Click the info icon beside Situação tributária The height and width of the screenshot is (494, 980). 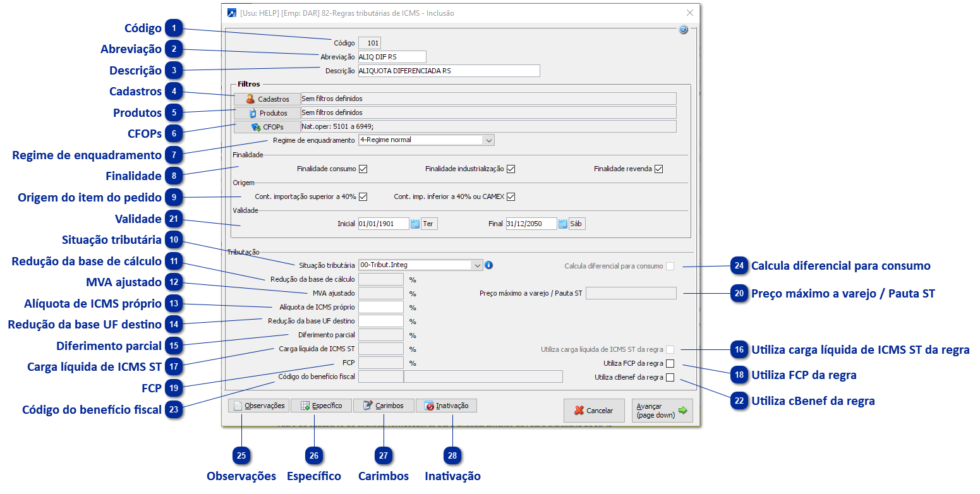click(488, 265)
